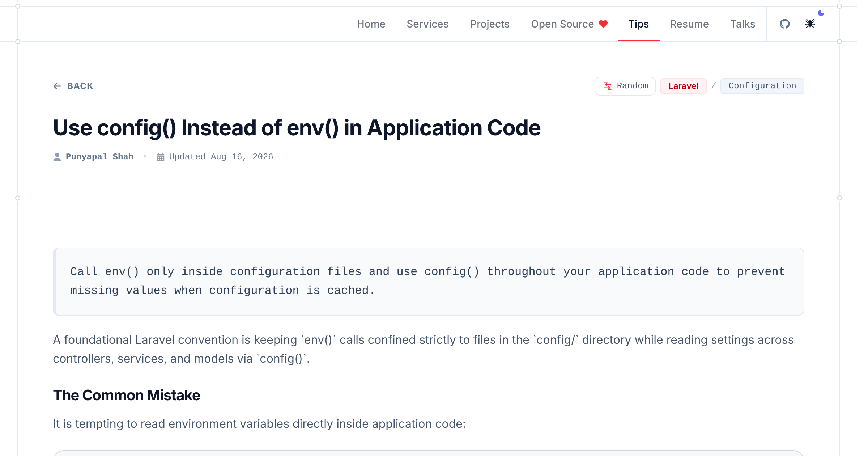Click the paragraph starting A foundational Laravel convention
Image resolution: width=868 pixels, height=456 pixels.
(x=423, y=349)
